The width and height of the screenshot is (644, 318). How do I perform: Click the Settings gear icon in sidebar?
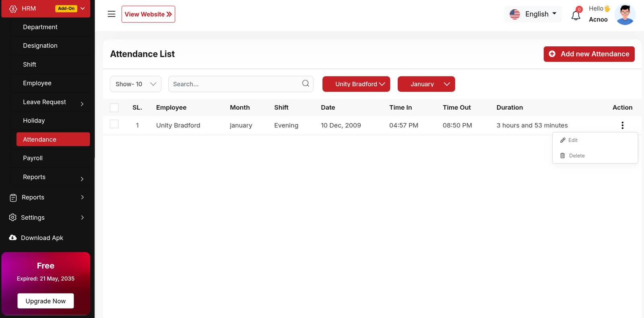click(13, 218)
